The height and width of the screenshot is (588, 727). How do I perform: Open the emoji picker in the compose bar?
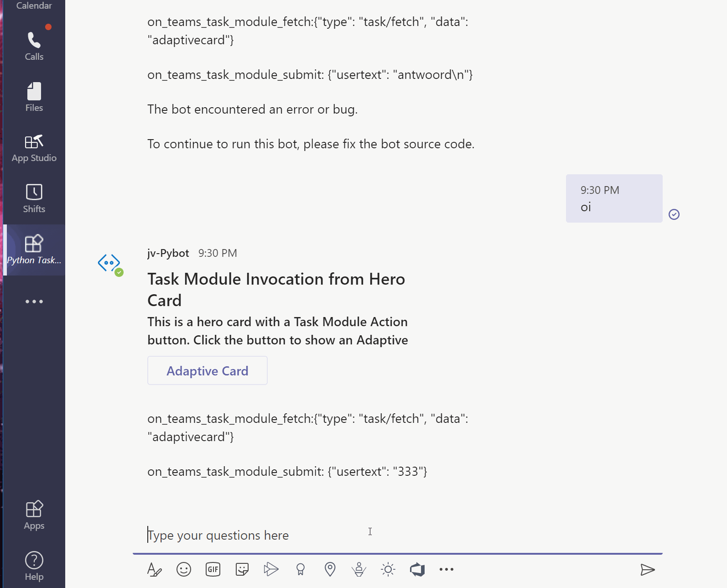point(183,569)
